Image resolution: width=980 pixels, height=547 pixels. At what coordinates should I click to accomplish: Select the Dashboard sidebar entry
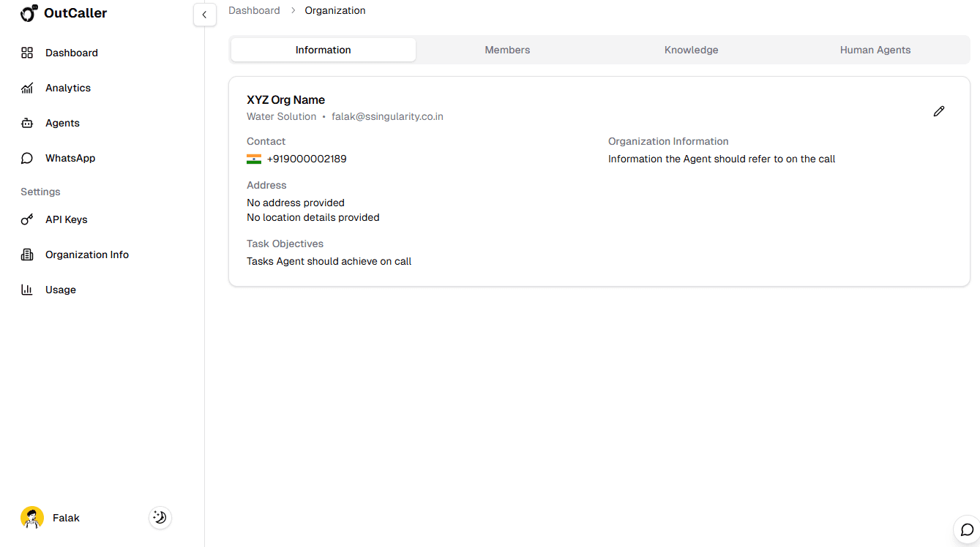[x=71, y=53]
